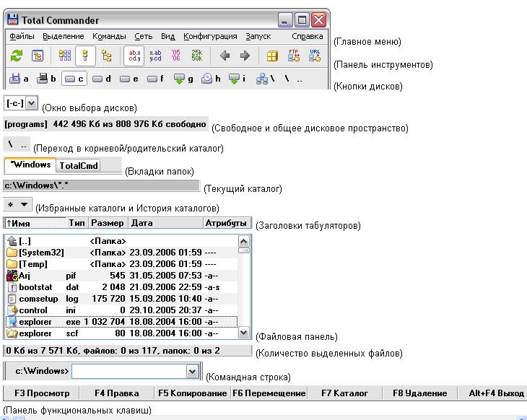
Task: Click the F5 Копирование button
Action: tap(193, 393)
